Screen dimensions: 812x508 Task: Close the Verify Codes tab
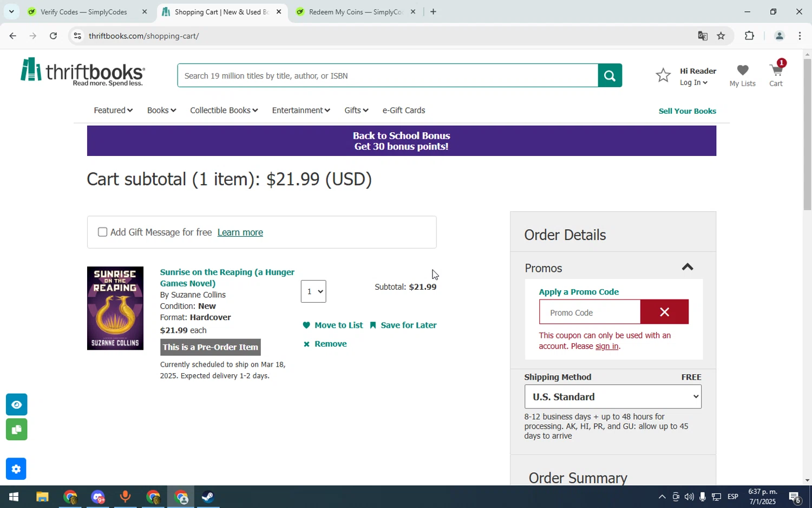click(x=145, y=11)
